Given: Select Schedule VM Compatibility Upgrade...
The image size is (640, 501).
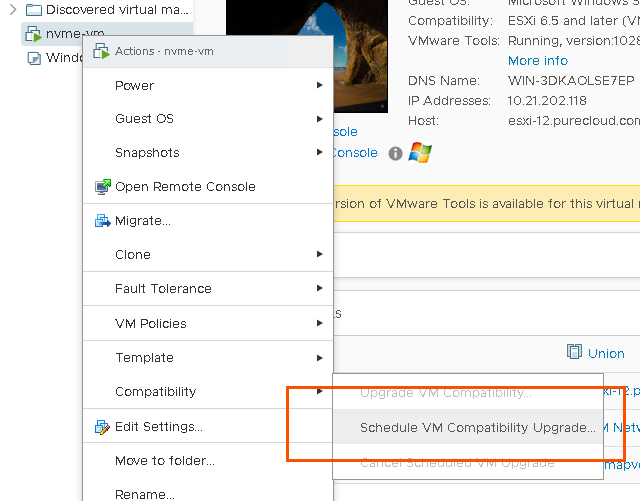Looking at the screenshot, I should (468, 427).
